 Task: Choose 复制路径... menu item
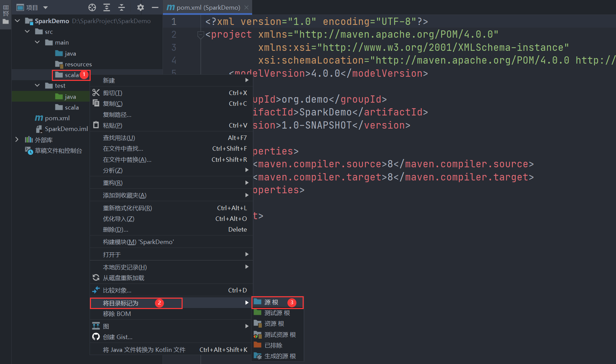[x=171, y=114]
